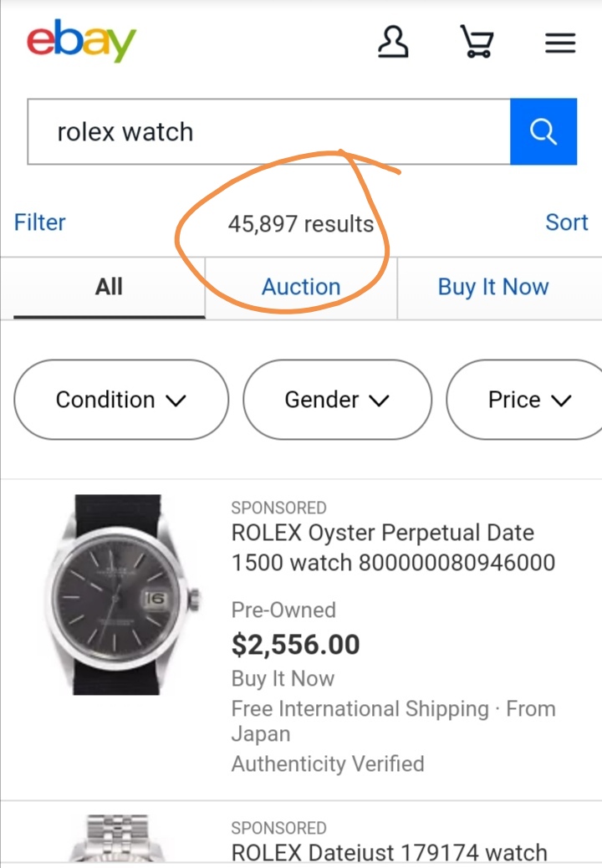The width and height of the screenshot is (602, 868).
Task: Click the 'rolex watch' search field
Action: (269, 132)
